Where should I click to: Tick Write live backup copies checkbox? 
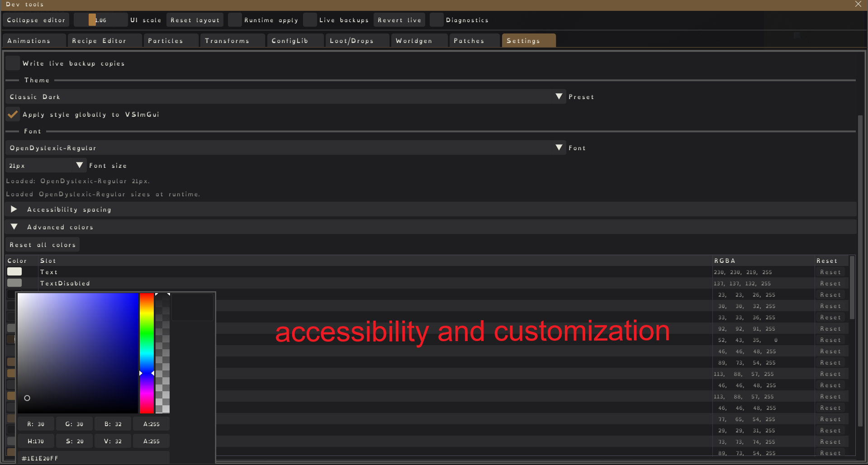tap(13, 63)
